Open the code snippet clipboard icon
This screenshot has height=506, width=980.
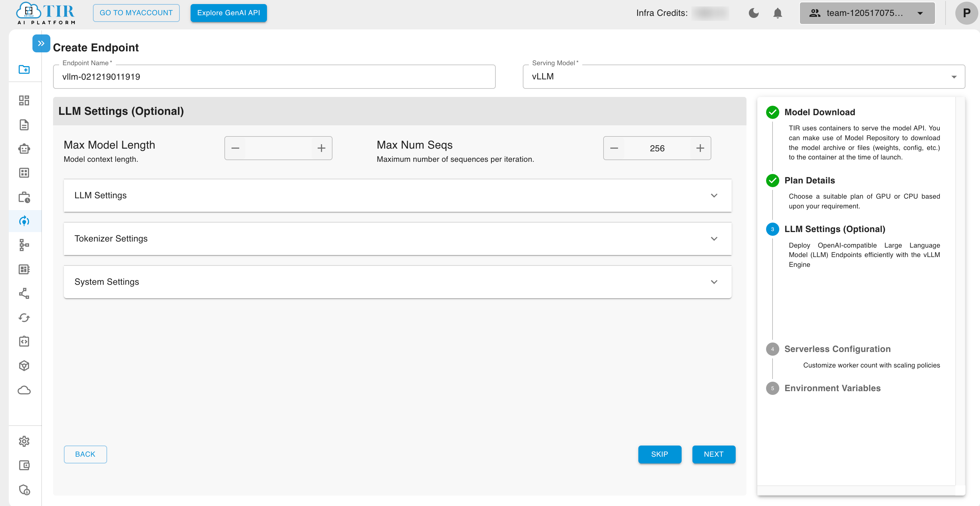[x=24, y=341]
